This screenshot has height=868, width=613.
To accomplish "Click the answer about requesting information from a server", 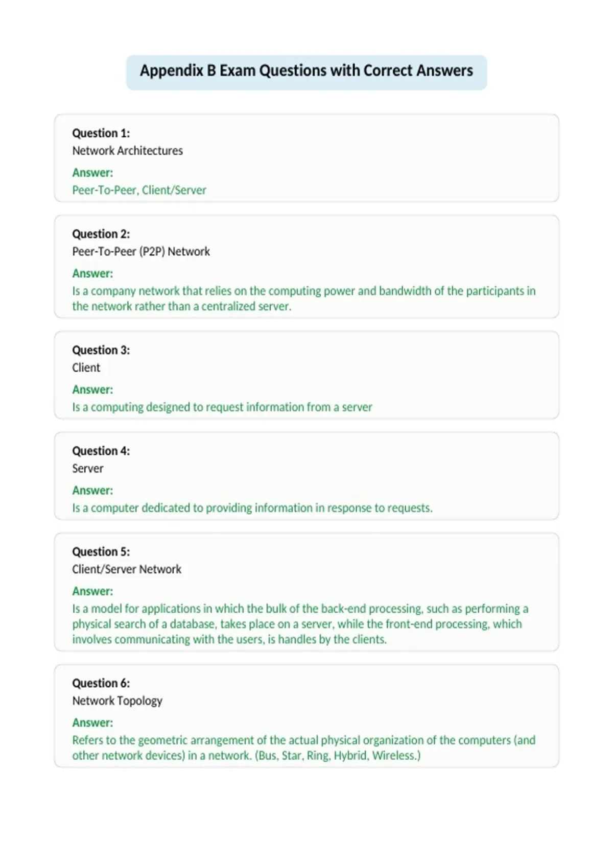I will [222, 407].
